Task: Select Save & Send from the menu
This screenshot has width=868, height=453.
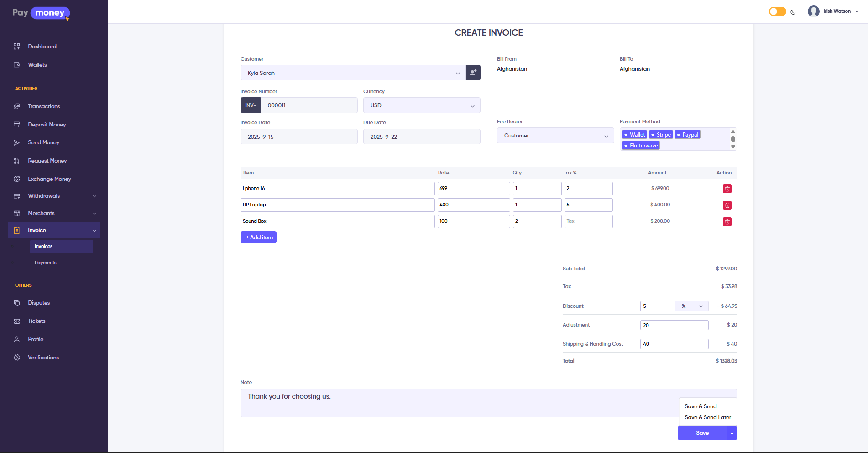Action: pyautogui.click(x=701, y=406)
